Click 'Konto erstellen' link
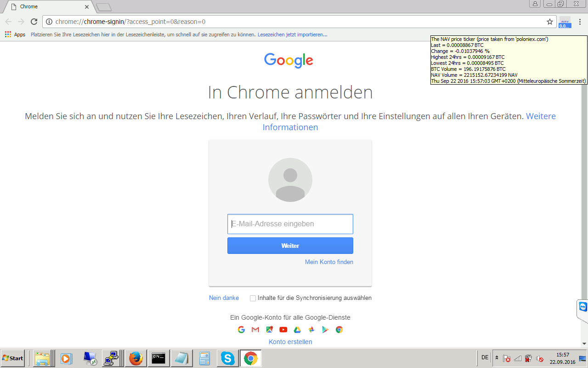This screenshot has height=368, width=588. [290, 342]
